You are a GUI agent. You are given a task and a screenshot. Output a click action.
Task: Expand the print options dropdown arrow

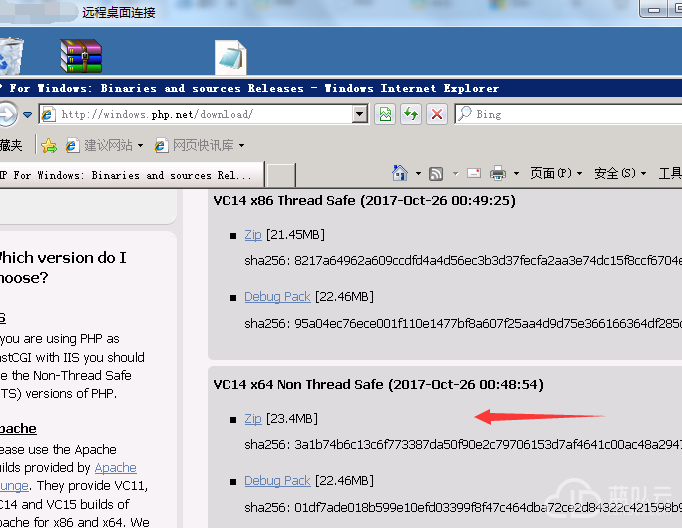point(516,174)
